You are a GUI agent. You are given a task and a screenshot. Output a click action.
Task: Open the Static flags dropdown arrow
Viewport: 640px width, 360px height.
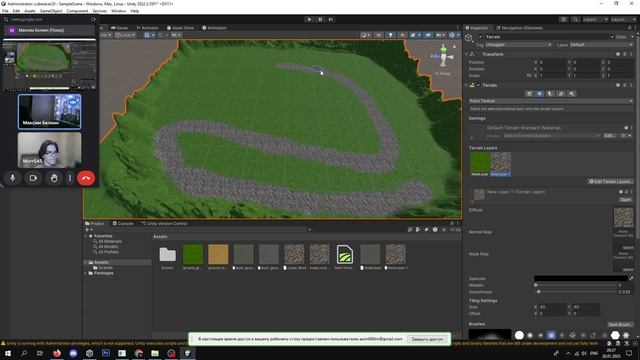tap(631, 37)
